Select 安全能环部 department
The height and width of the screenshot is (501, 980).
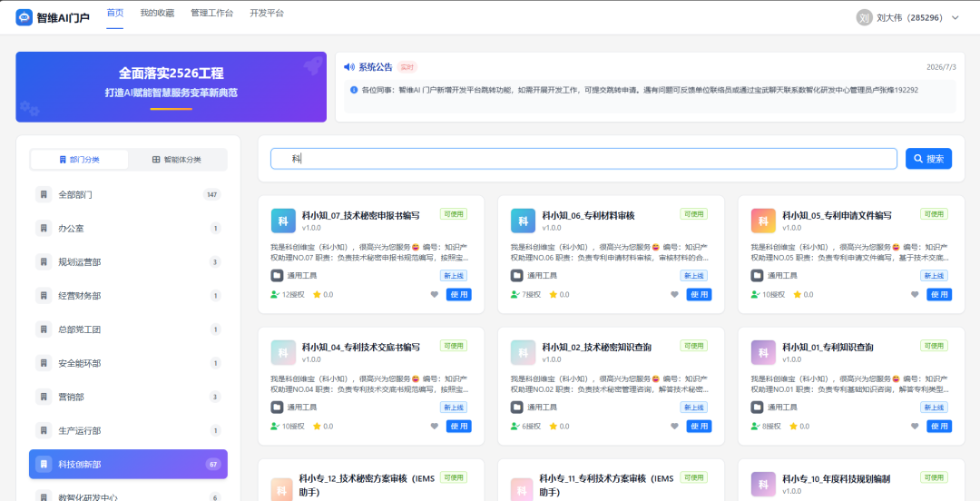(128, 363)
